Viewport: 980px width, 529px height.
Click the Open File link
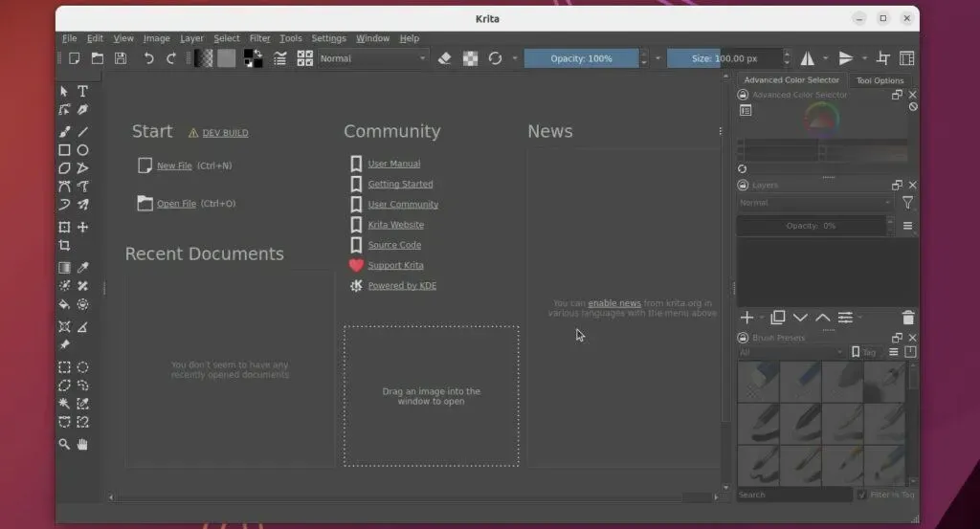176,204
